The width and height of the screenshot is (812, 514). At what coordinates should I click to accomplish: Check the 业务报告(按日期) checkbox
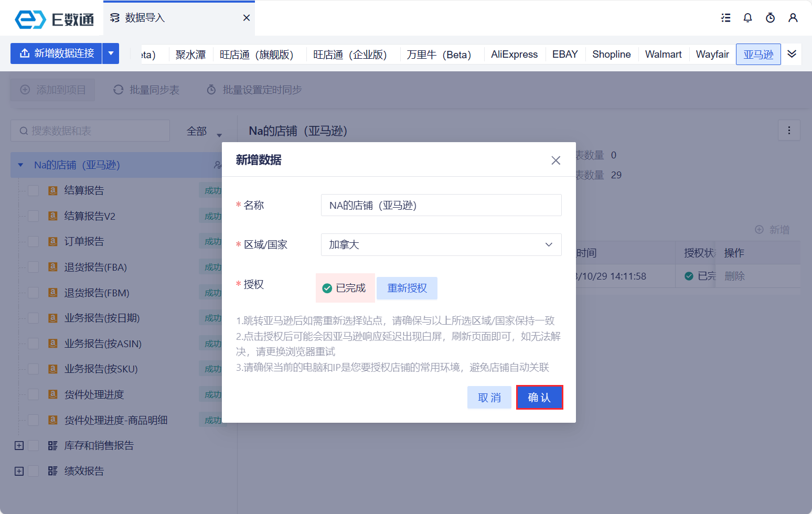pos(33,318)
